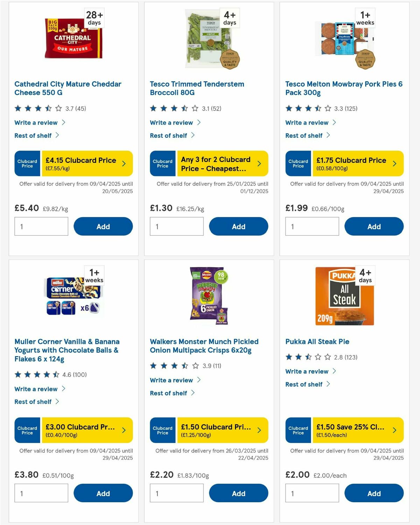Add the Pukka All Steak Pie to basket
420x525 pixels.
tap(374, 493)
